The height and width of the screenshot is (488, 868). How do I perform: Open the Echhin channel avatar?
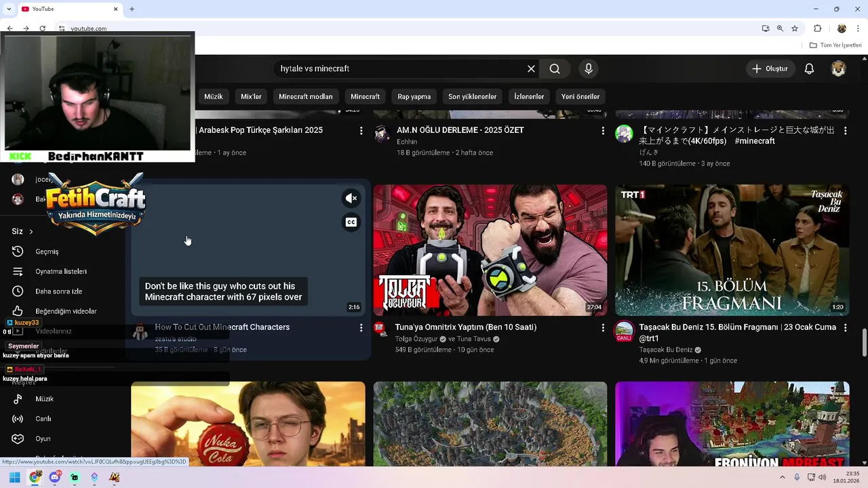(381, 133)
